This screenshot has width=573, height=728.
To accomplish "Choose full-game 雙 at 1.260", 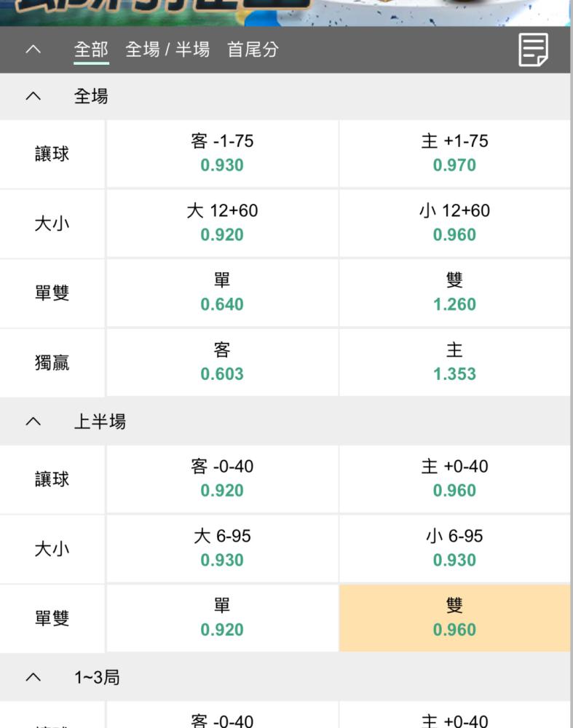I will pos(454,293).
